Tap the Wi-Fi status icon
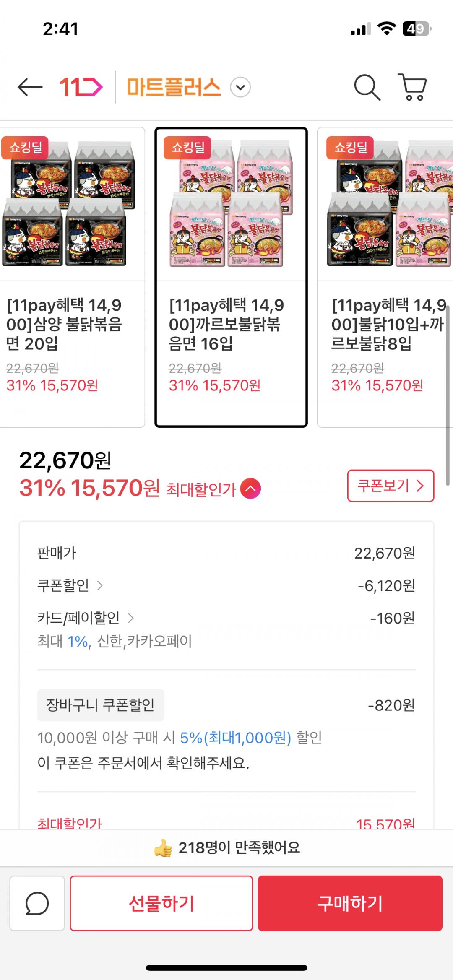453x980 pixels. point(386,29)
